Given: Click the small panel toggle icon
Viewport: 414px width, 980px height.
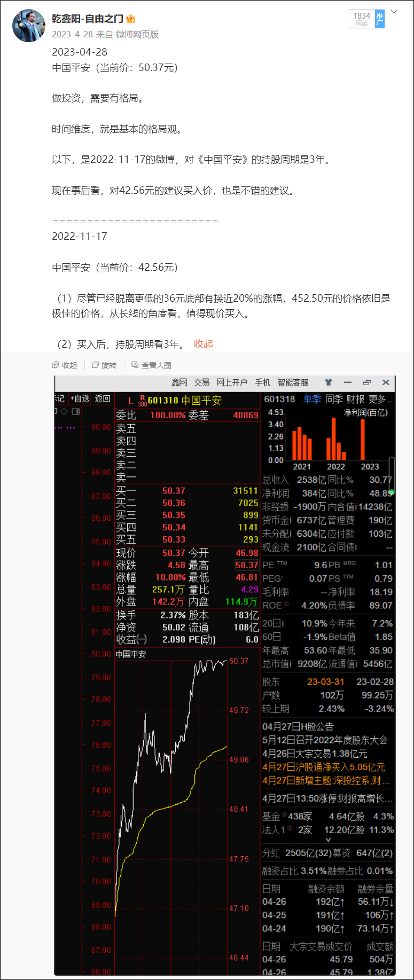Looking at the screenshot, I should [76, 411].
